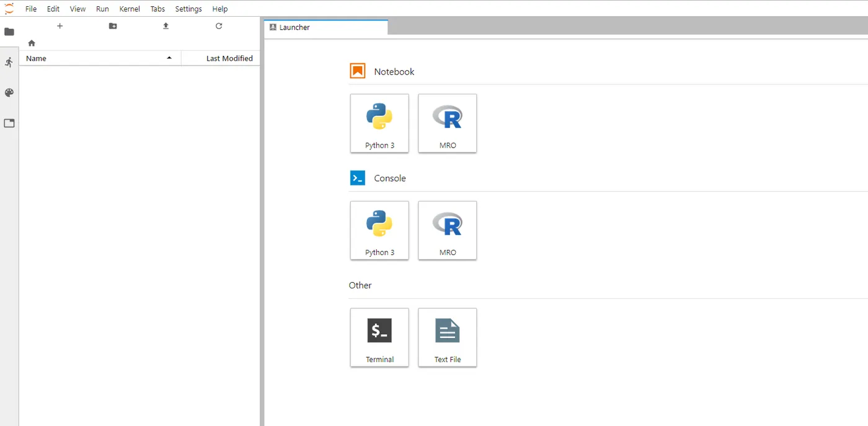
Task: Open the Edit menu
Action: click(53, 9)
